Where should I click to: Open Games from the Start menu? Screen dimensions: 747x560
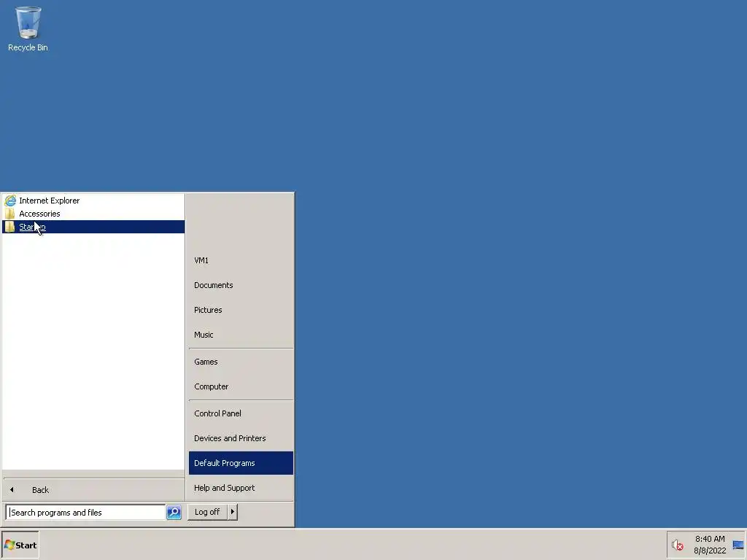(241, 362)
